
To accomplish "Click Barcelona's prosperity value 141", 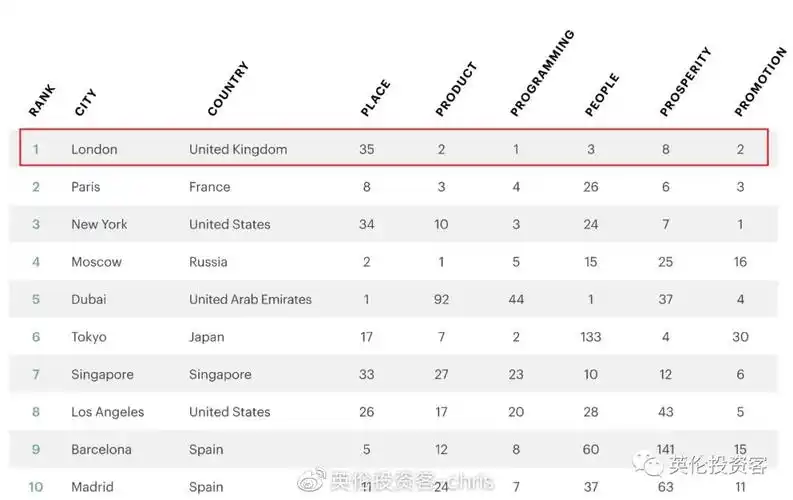I will pyautogui.click(x=666, y=449).
